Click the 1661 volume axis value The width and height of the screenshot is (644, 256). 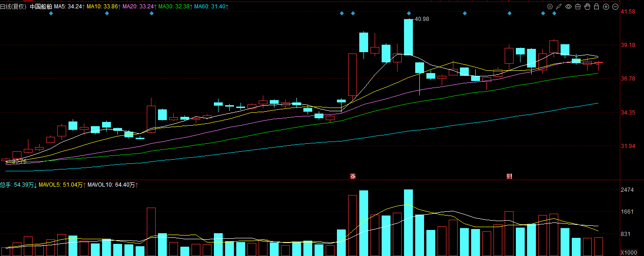628,212
